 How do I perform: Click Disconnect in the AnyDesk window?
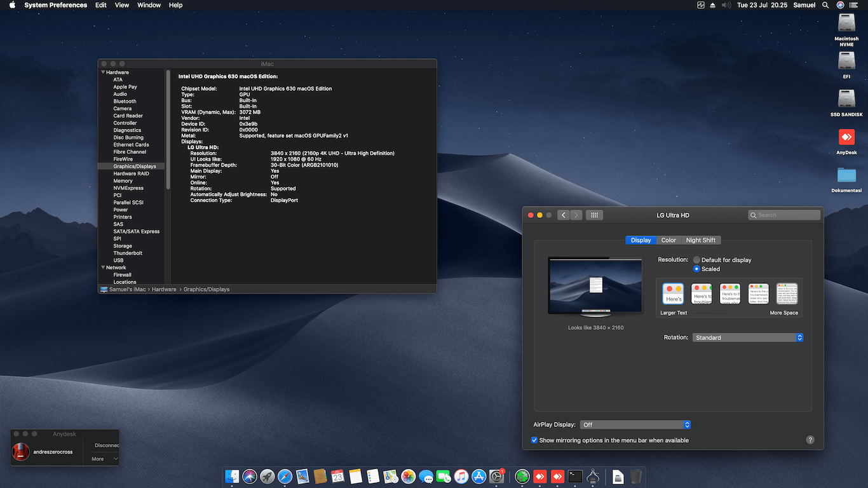pos(107,445)
